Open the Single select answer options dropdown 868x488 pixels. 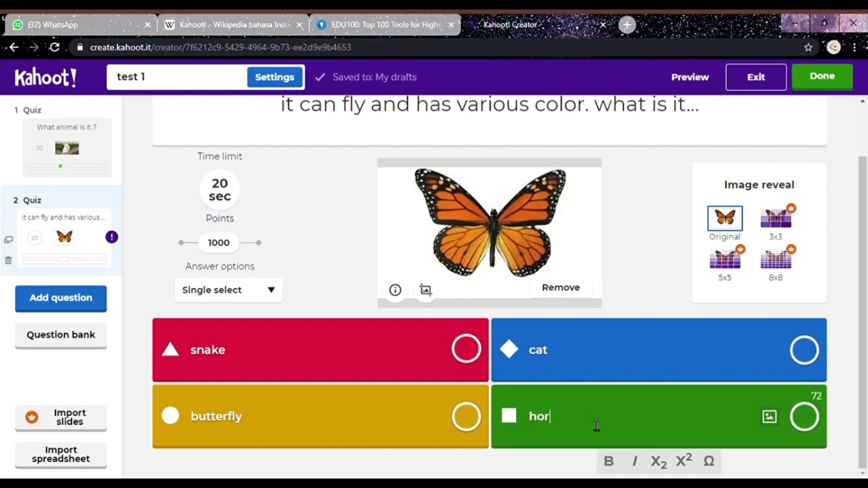[x=229, y=290]
